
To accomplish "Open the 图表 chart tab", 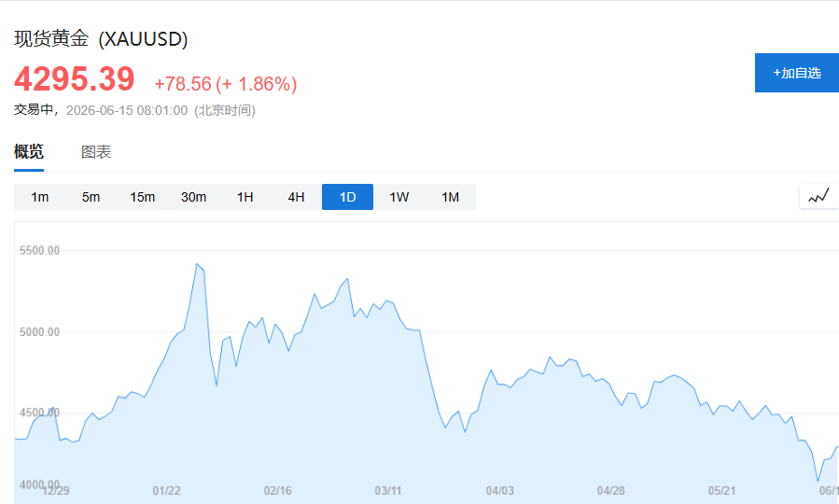I will 96,152.
